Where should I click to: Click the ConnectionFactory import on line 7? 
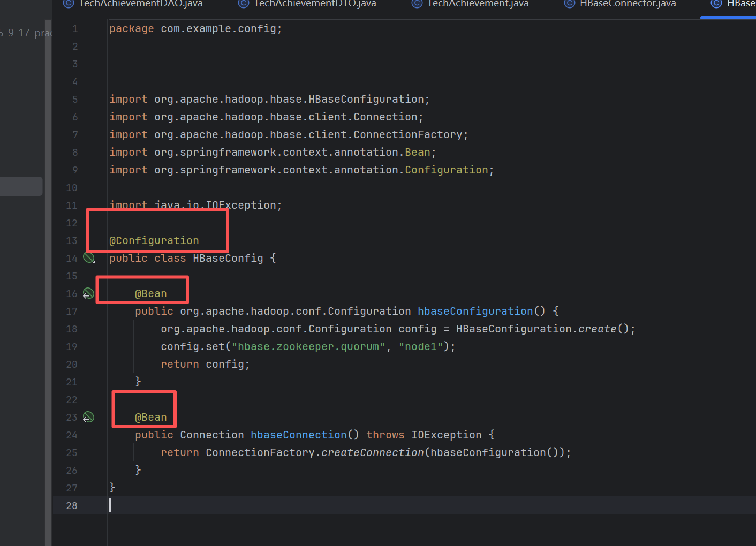(x=289, y=135)
